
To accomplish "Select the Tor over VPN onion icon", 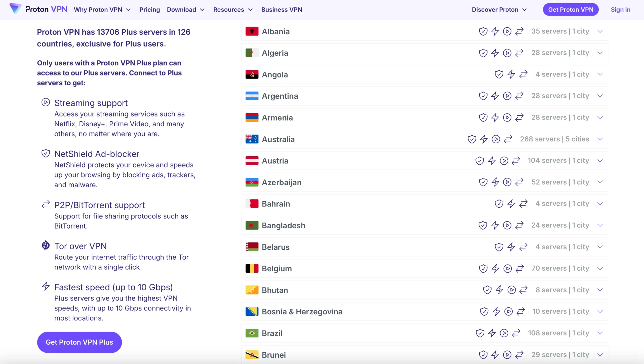I will pos(46,245).
